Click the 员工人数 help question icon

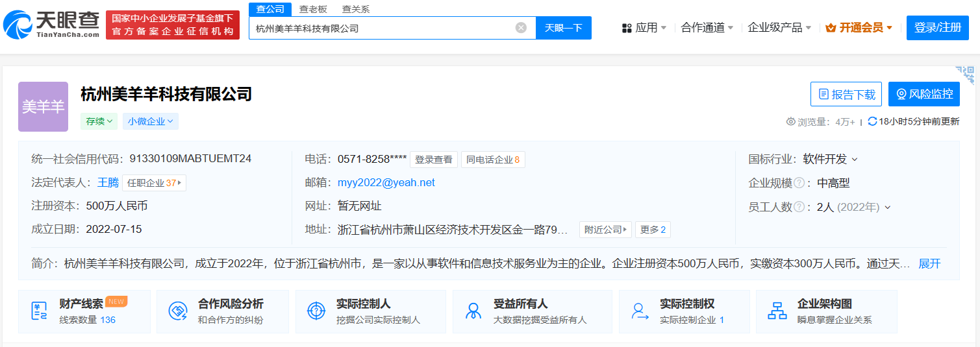click(799, 207)
